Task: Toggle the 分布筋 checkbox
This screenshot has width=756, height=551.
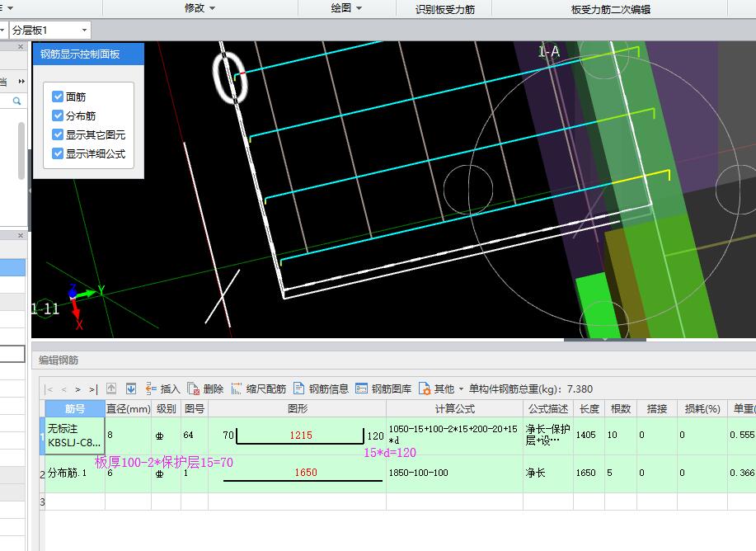Action: click(58, 115)
